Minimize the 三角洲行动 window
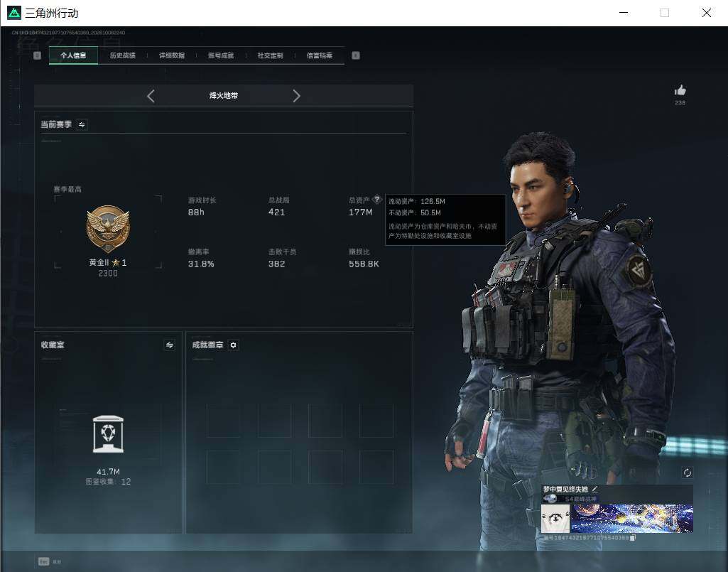Viewport: 728px width, 572px height. pyautogui.click(x=624, y=13)
